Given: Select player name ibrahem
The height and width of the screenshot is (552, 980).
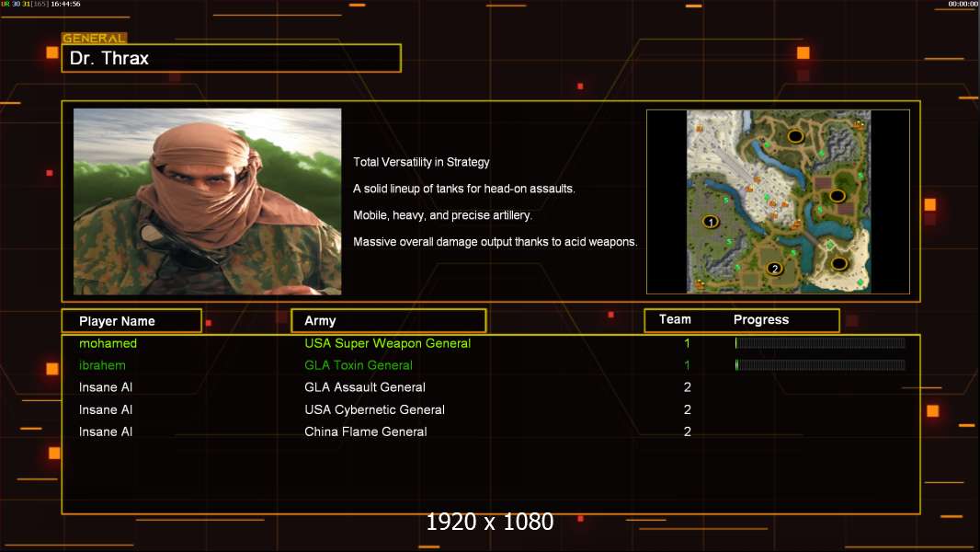Looking at the screenshot, I should 102,365.
